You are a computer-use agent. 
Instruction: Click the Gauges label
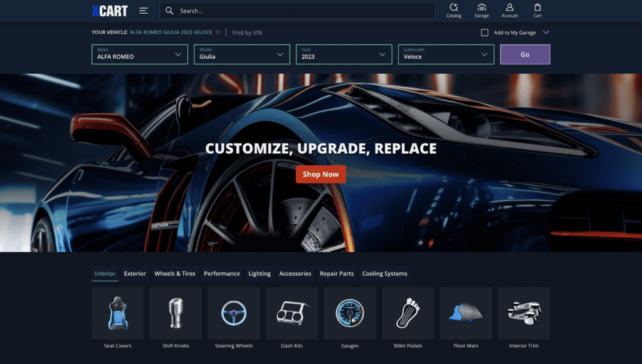tap(350, 346)
